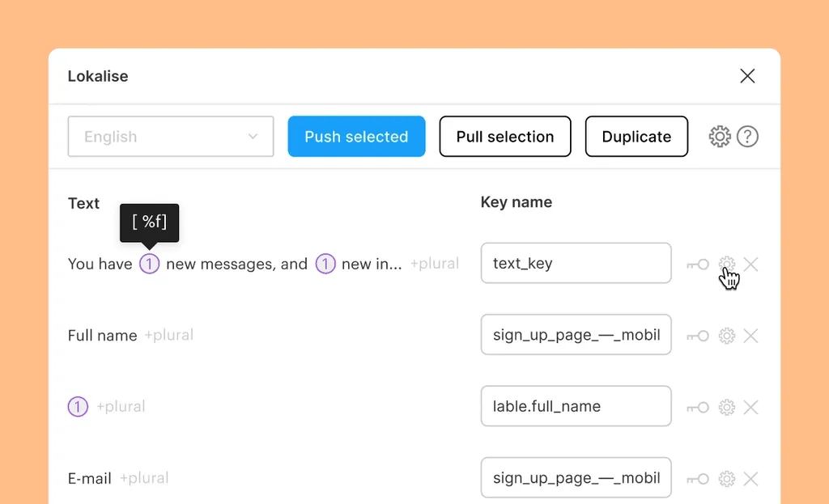
Task: Click the Pull selection button
Action: click(x=505, y=136)
